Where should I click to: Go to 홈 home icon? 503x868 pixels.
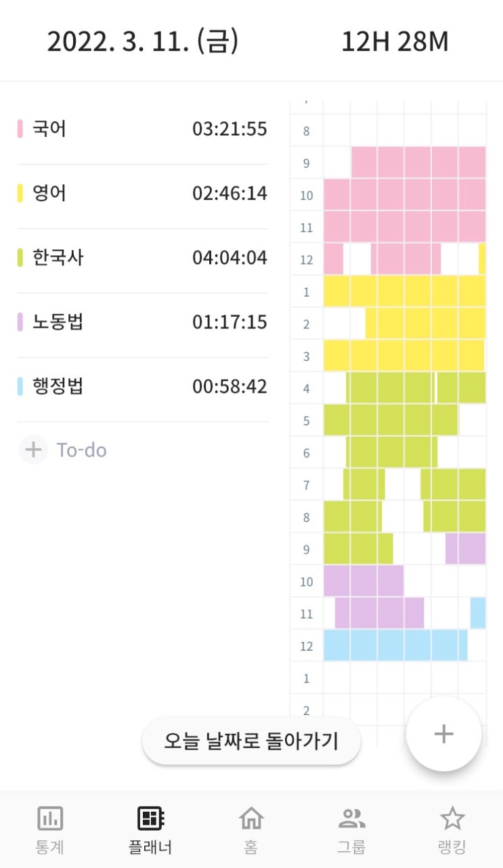(x=251, y=819)
